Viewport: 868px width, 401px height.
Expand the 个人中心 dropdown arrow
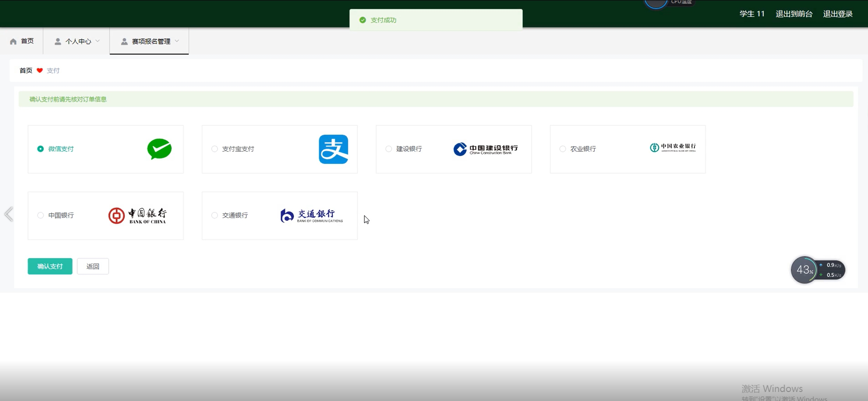pos(98,41)
